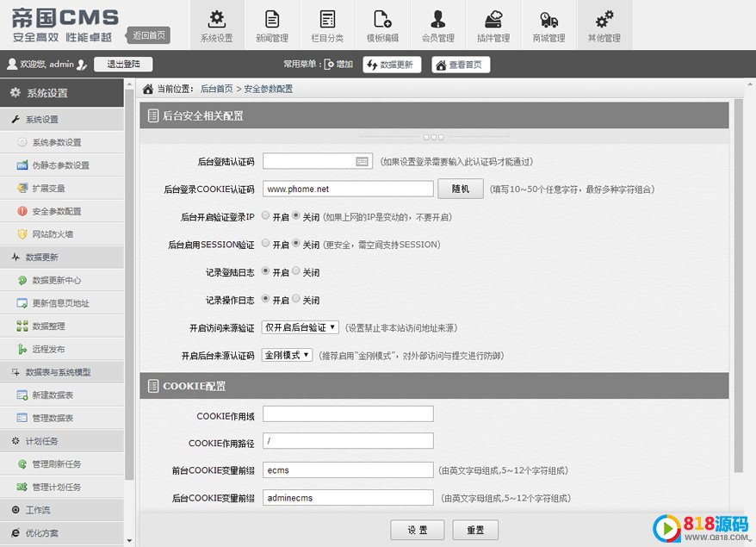Click the 增加 common menu item
The height and width of the screenshot is (547, 756).
(x=339, y=64)
